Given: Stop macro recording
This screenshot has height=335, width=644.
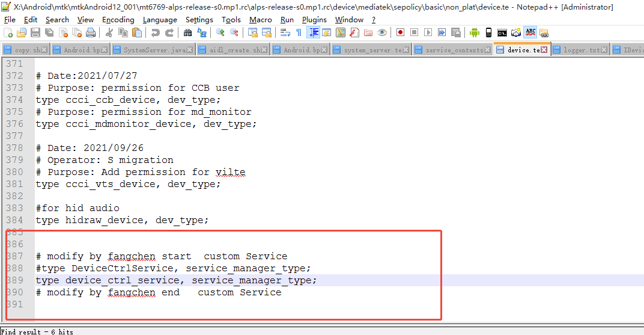Looking at the screenshot, I should click(x=415, y=33).
